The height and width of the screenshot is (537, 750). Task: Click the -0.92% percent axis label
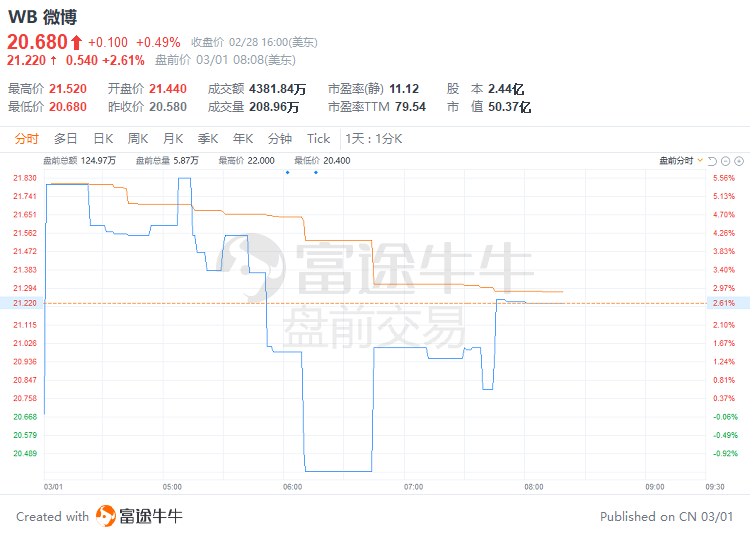tap(725, 453)
